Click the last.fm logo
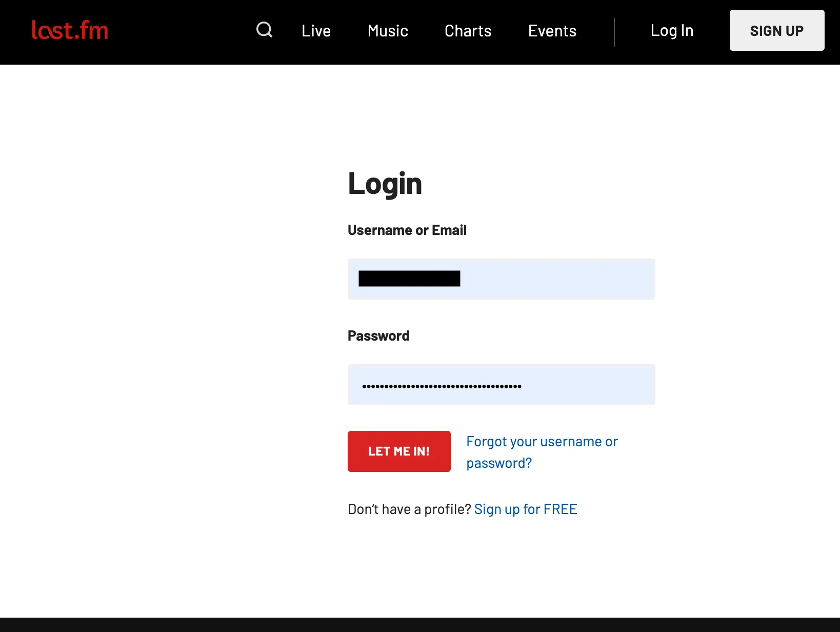The height and width of the screenshot is (632, 840). (70, 31)
